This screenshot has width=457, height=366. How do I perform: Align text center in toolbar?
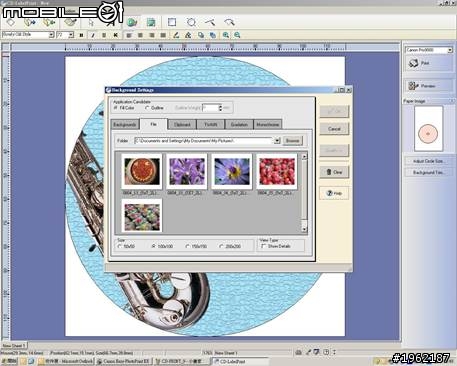pyautogui.click(x=140, y=35)
